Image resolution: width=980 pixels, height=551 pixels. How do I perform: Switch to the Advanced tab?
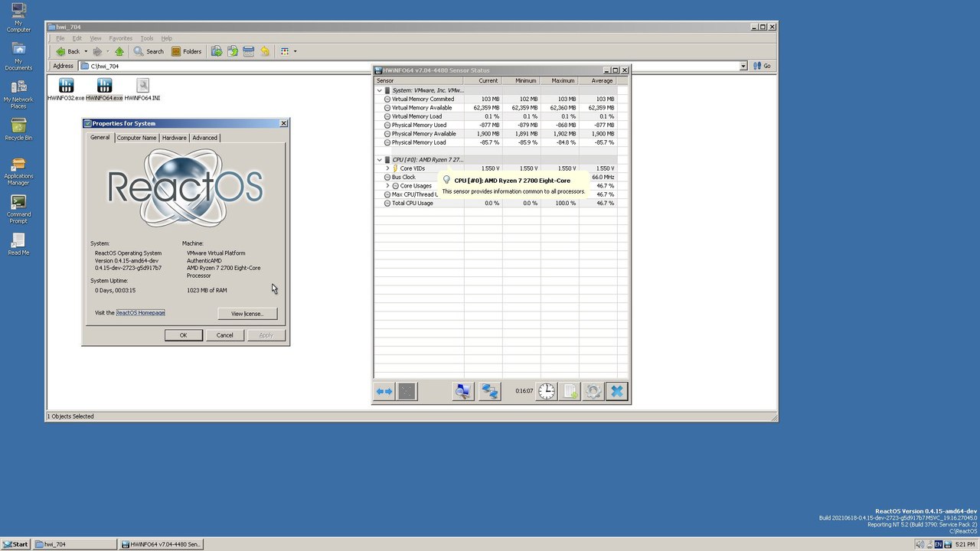pos(204,138)
